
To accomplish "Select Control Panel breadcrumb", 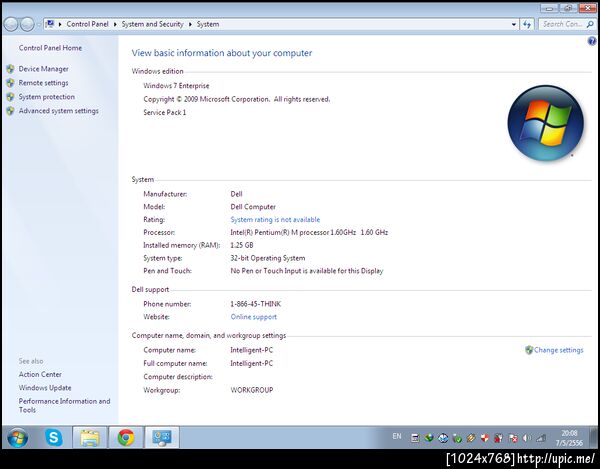I will [88, 24].
